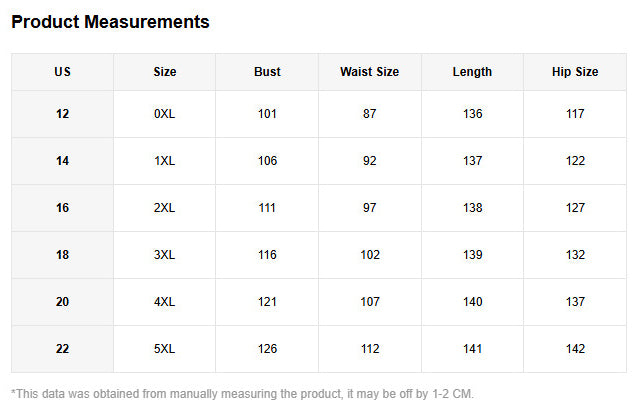Select bust measurement 121
The width and height of the screenshot is (639, 412).
point(267,302)
